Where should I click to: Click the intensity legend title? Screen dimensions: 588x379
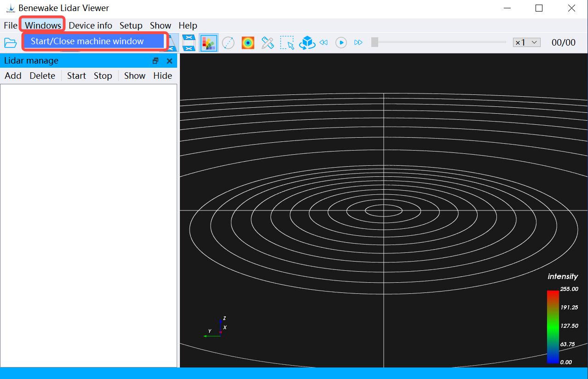[563, 276]
